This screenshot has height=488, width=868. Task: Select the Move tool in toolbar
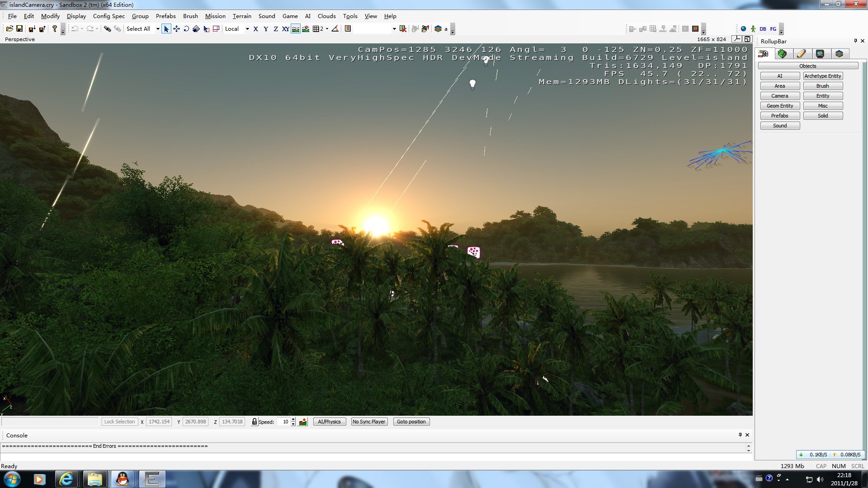click(x=176, y=29)
